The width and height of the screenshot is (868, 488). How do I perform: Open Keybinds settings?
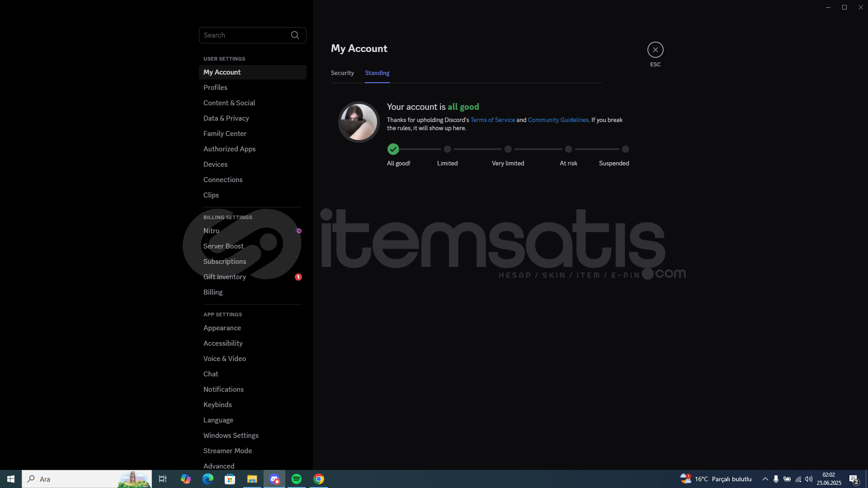point(252,405)
